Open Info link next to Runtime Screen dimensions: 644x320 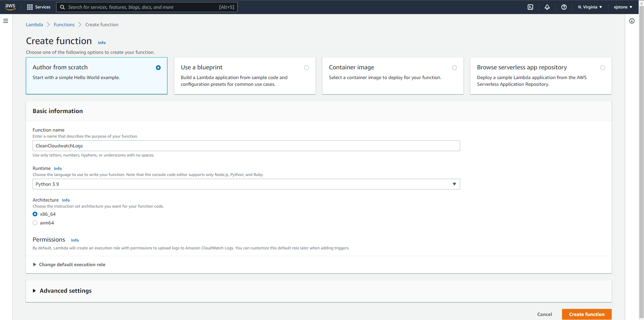pyautogui.click(x=58, y=169)
